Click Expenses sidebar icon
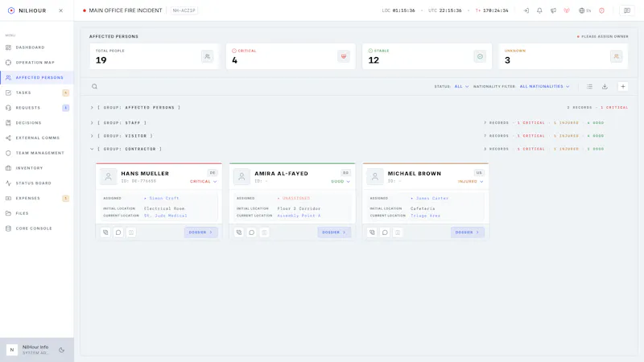This screenshot has height=362, width=644. 8,198
